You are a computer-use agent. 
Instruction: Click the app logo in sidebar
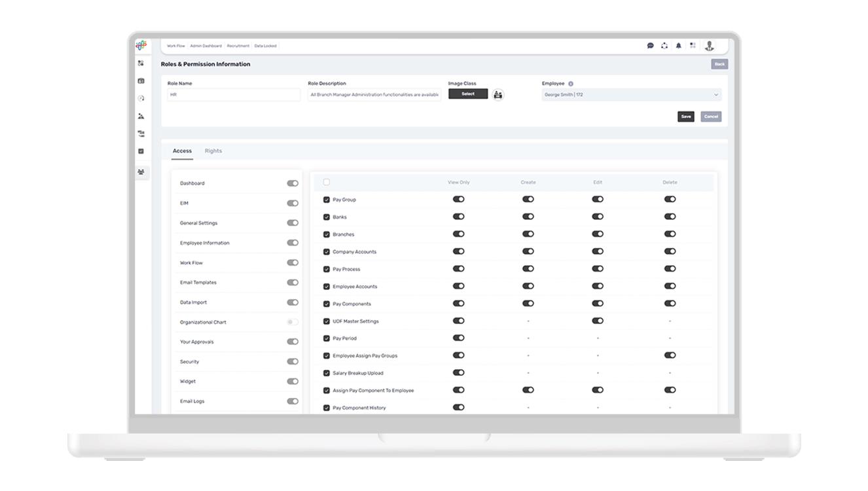tap(141, 45)
